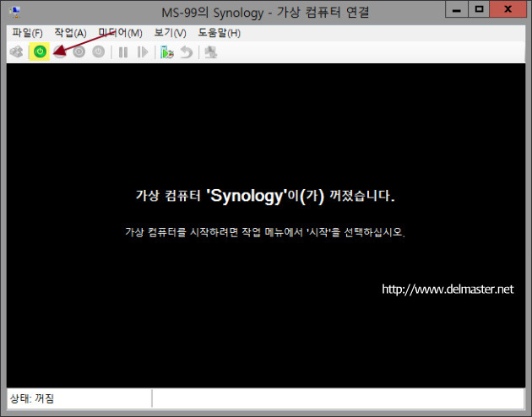Open the 미디어(M) menu

121,33
